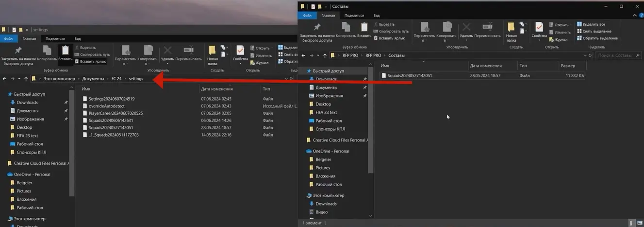Click Cut (Вырезать) in Составы window
The image size is (644, 227).
(383, 24)
